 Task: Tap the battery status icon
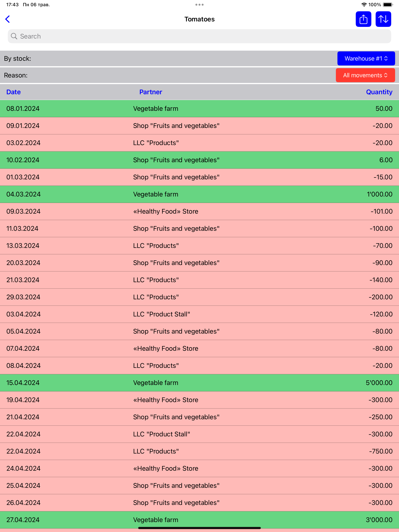pos(388,4)
